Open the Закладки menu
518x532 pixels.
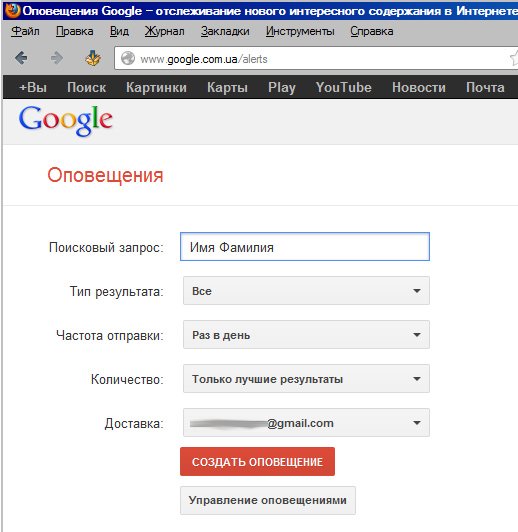225,31
